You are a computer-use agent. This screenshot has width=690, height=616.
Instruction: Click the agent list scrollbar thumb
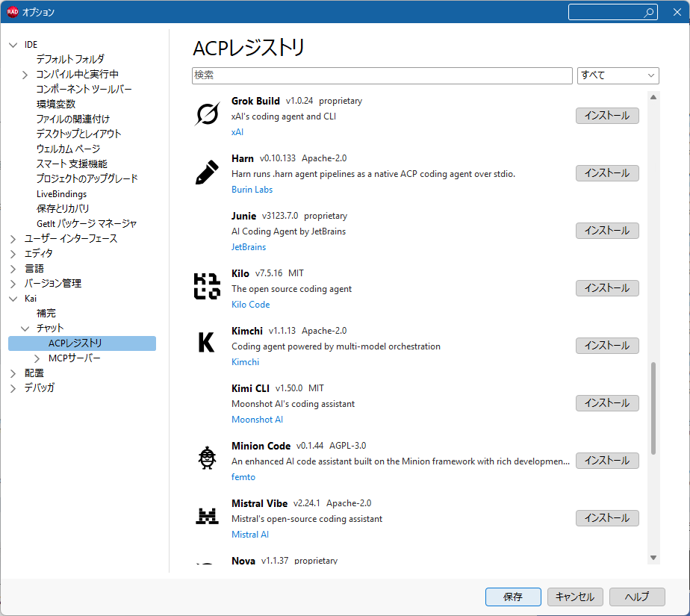coord(653,408)
